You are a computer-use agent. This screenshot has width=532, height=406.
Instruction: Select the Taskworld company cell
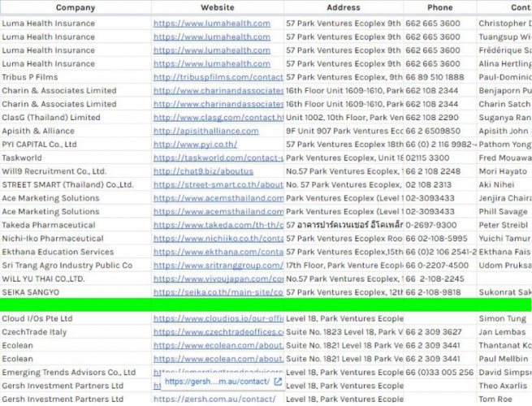(76, 158)
